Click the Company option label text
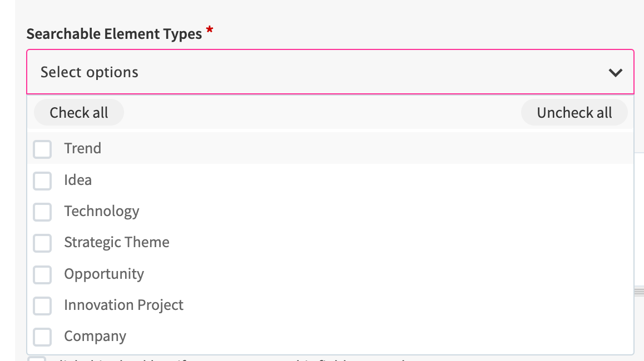This screenshot has width=644, height=361. (95, 336)
